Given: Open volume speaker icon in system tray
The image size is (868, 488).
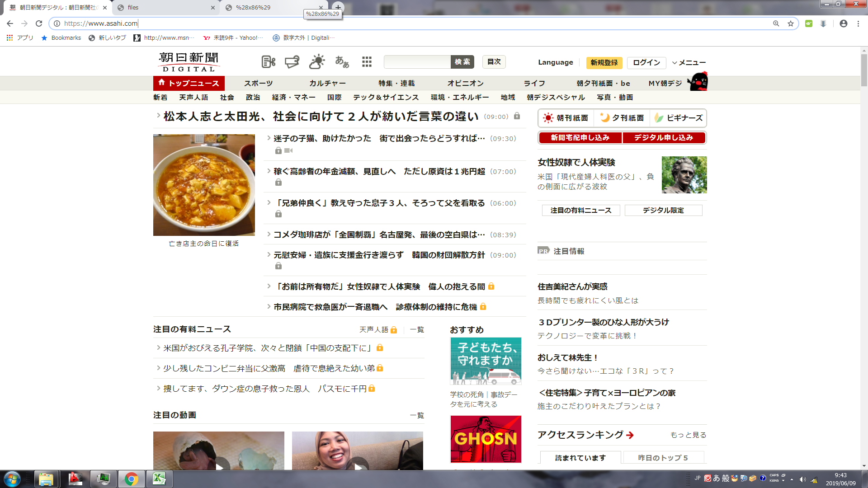Looking at the screenshot, I should tap(802, 479).
